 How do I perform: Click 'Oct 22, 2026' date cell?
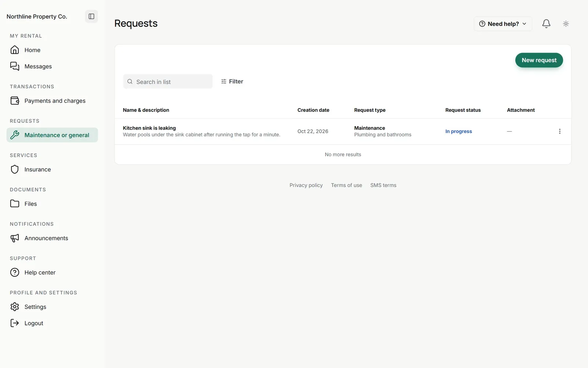(313, 131)
